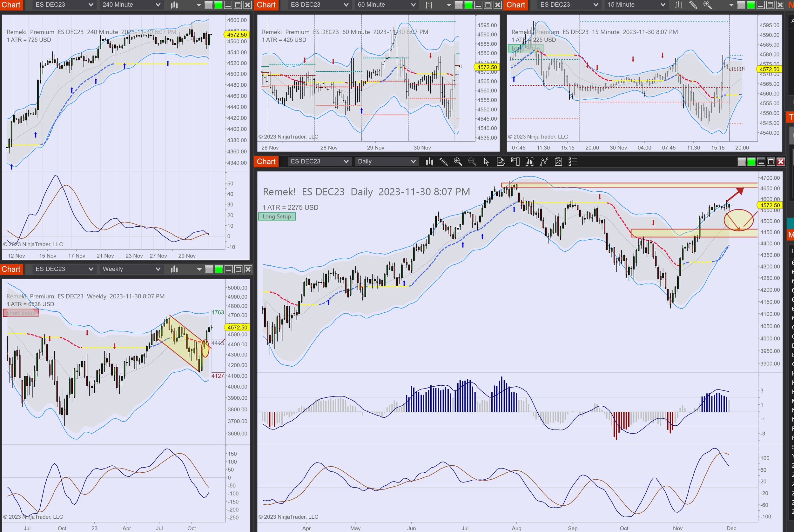This screenshot has height=532, width=794.
Task: Click the Chart tab of 15 Minute window
Action: tap(516, 5)
